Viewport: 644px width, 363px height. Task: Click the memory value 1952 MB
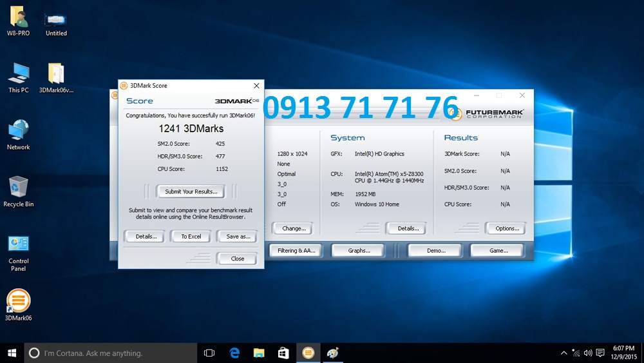(x=365, y=194)
